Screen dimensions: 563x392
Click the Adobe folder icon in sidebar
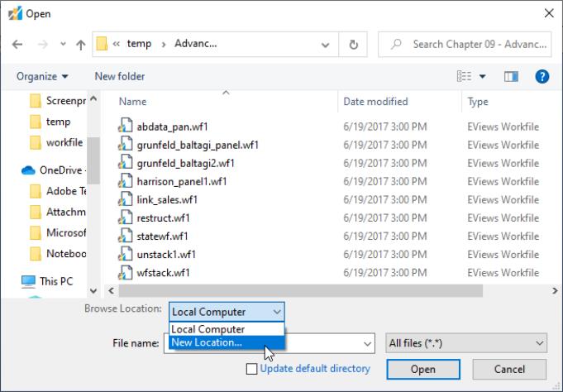[x=36, y=191]
